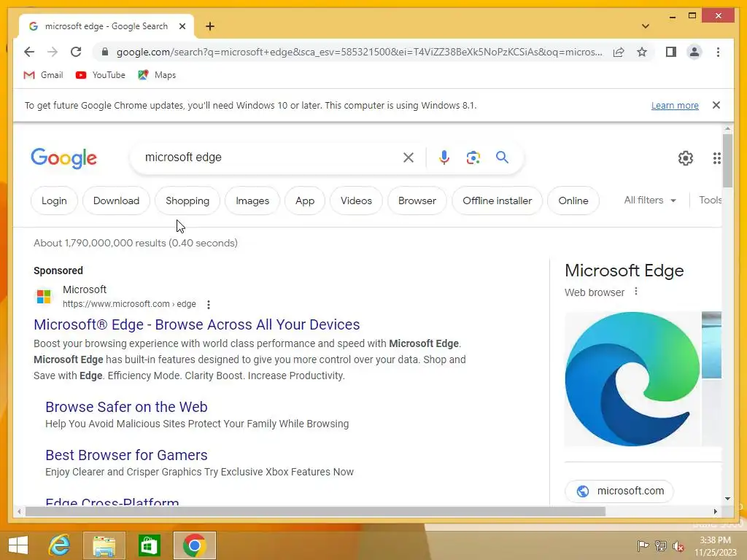The width and height of the screenshot is (747, 560).
Task: Open the sponsored Microsoft ad options dots
Action: coord(208,304)
